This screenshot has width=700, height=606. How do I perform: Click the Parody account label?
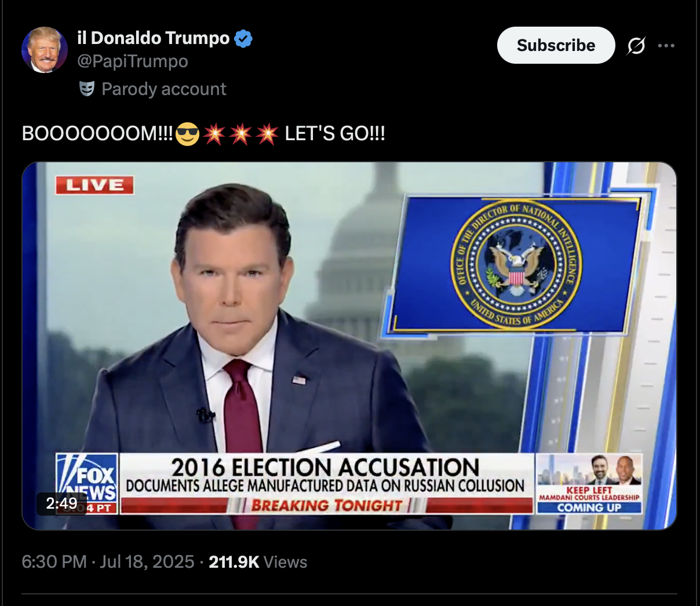(x=164, y=89)
